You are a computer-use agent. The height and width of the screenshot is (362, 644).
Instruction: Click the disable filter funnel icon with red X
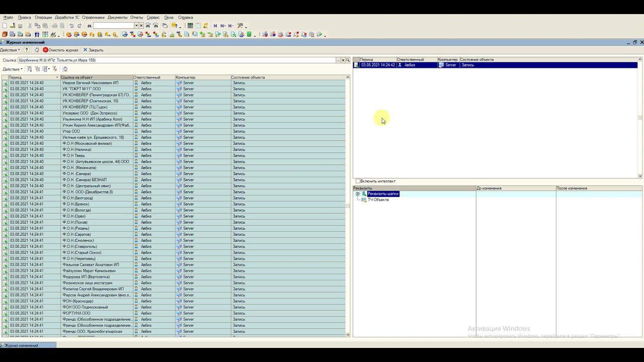point(55,69)
